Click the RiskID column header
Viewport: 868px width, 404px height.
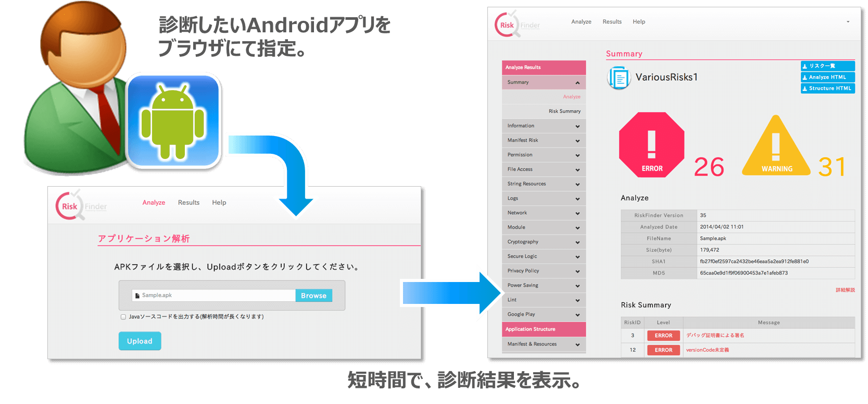(x=632, y=323)
